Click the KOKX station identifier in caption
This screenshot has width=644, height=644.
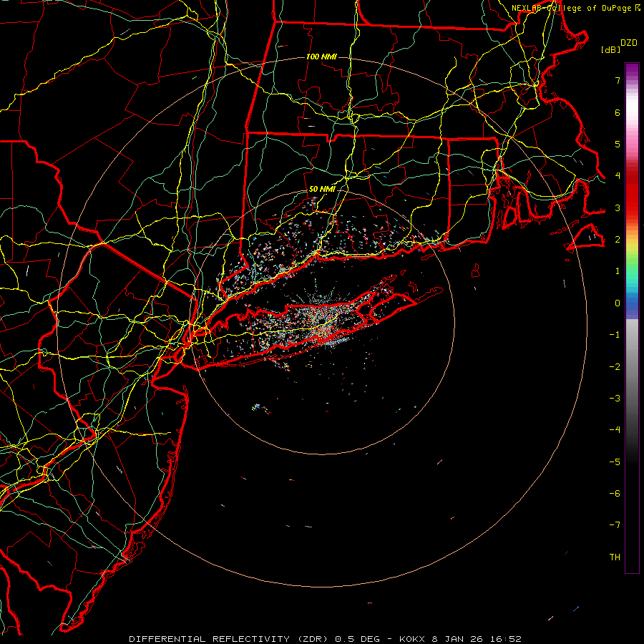(x=412, y=639)
